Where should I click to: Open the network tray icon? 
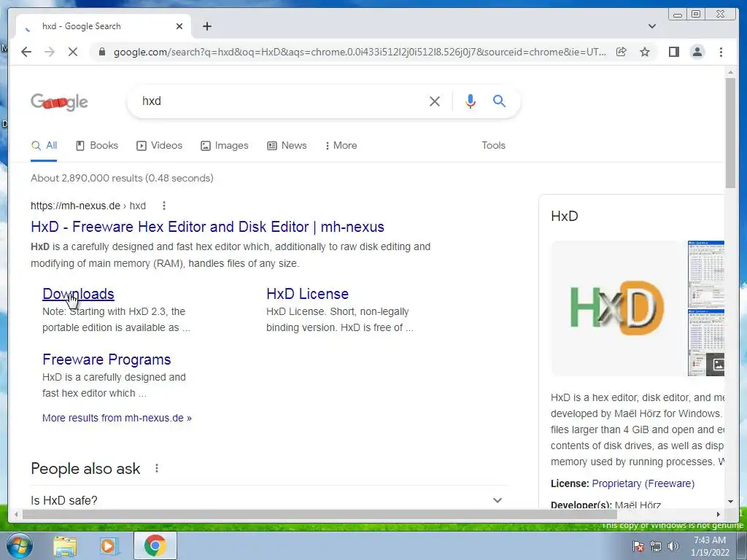[656, 546]
